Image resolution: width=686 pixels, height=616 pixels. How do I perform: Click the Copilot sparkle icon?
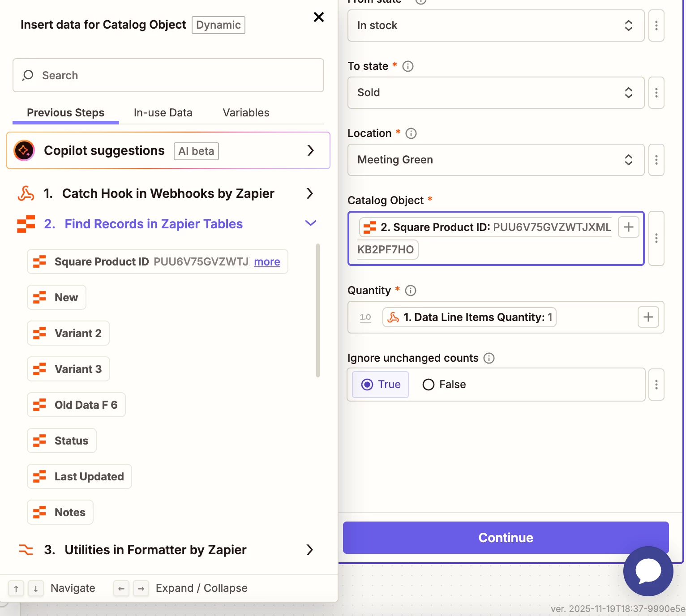(24, 150)
